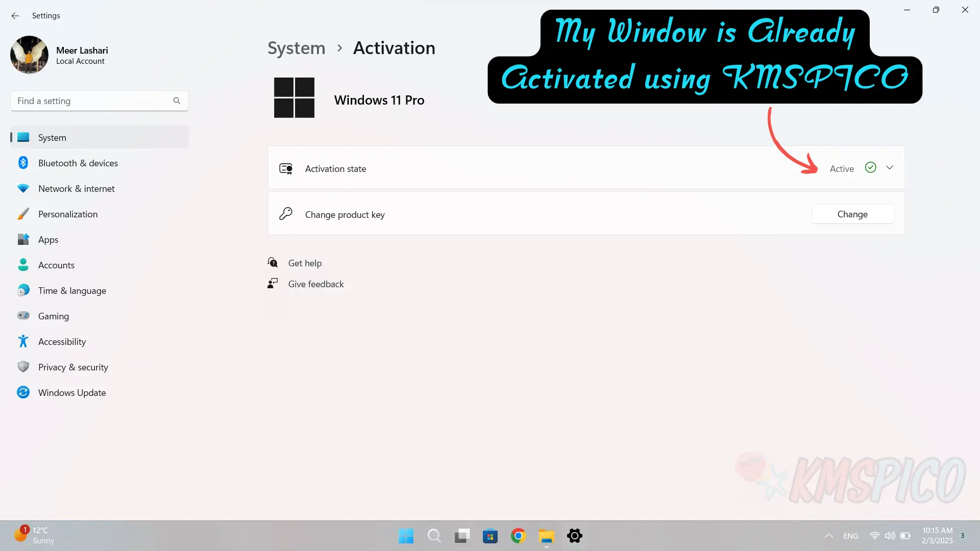
Task: Select the Privacy & security shield icon
Action: (23, 367)
